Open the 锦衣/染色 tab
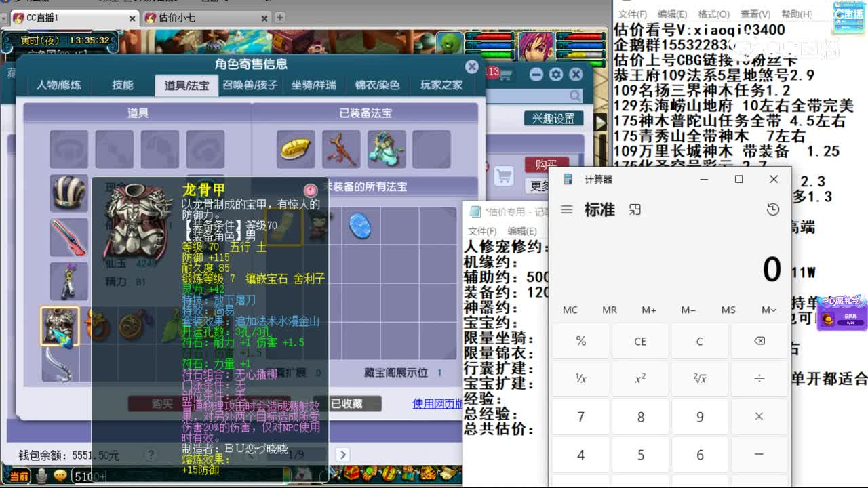Image resolution: width=868 pixels, height=488 pixels. [x=378, y=85]
